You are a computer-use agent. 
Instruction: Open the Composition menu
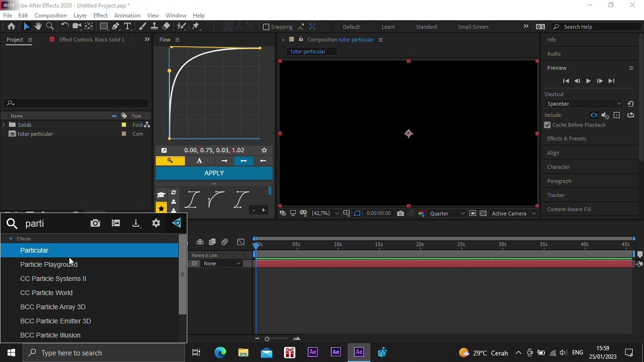(x=50, y=15)
